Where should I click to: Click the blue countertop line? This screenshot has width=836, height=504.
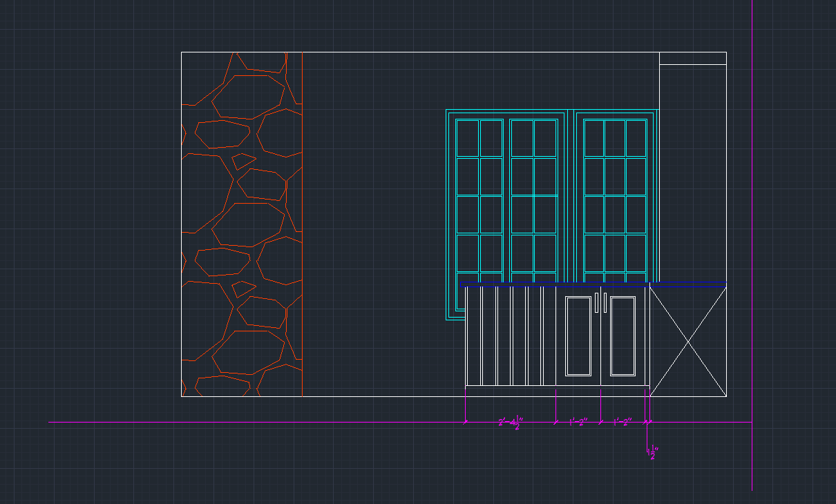tap(593, 282)
